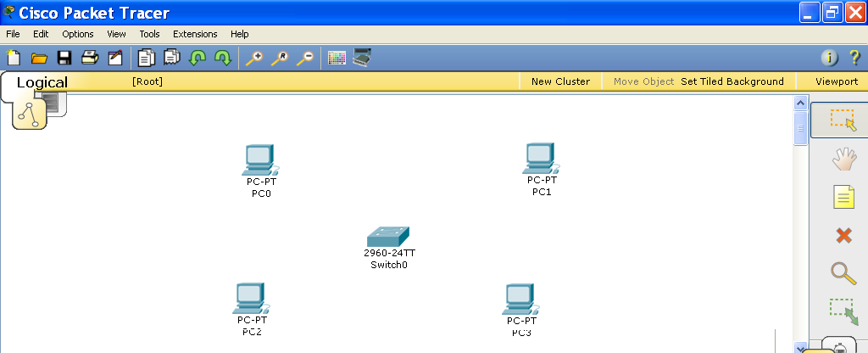Create a new file with the New icon
The image size is (868, 353).
13,57
